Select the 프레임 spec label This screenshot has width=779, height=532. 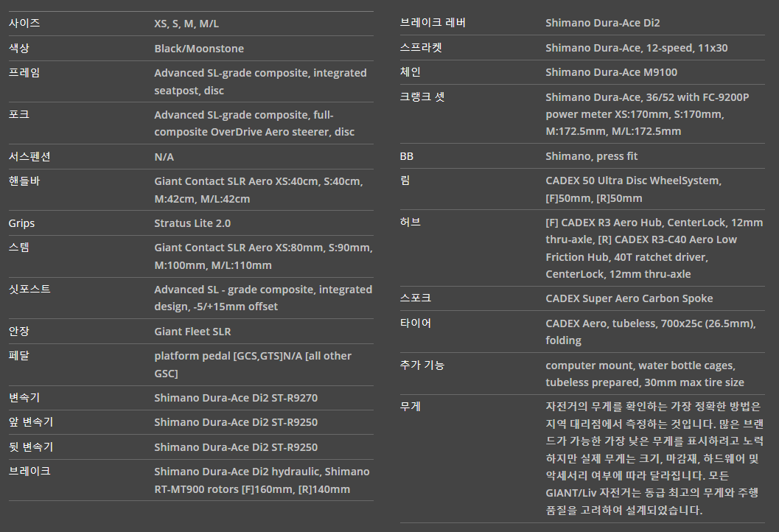point(24,73)
